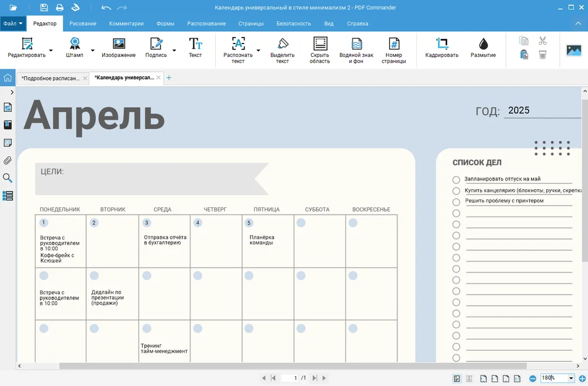This screenshot has height=386, width=588.
Task: Select the Text (Текст) tool
Action: 195,47
